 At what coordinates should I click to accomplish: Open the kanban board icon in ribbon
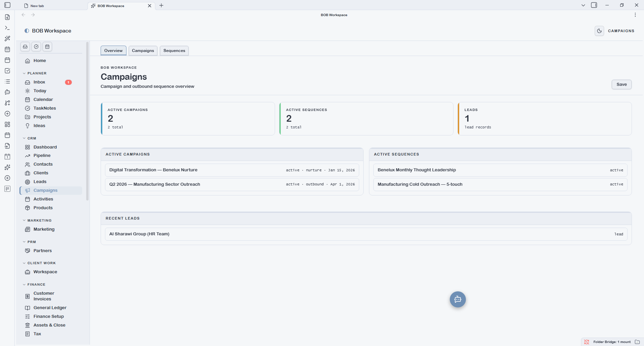pos(7,189)
